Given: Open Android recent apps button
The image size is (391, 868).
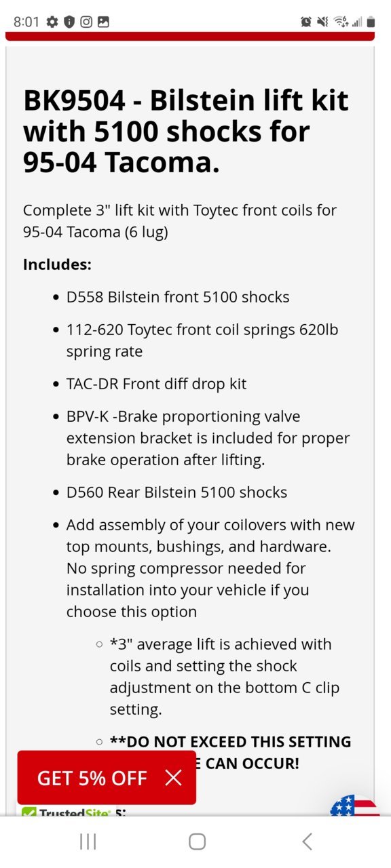Looking at the screenshot, I should [88, 842].
